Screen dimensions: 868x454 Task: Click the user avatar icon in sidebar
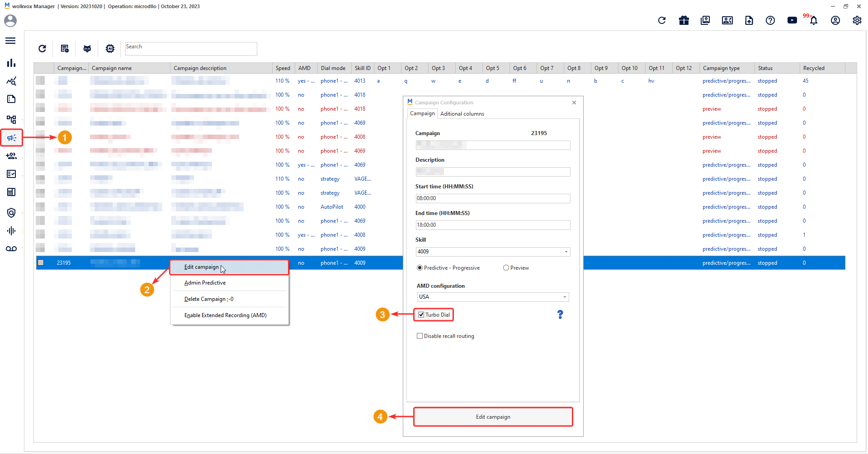tap(10, 21)
